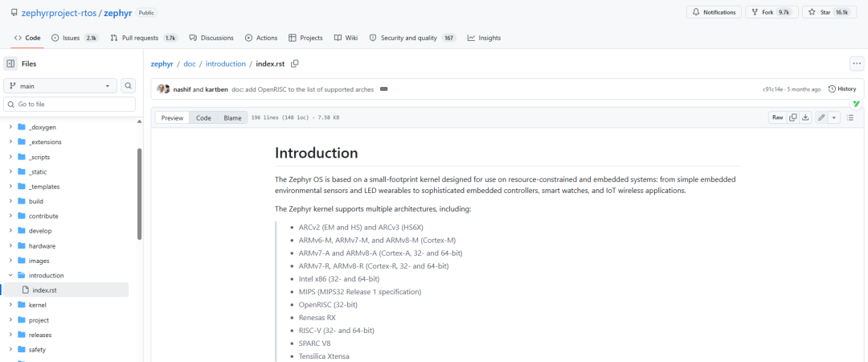Switch file view to Preview
The width and height of the screenshot is (868, 362).
172,117
